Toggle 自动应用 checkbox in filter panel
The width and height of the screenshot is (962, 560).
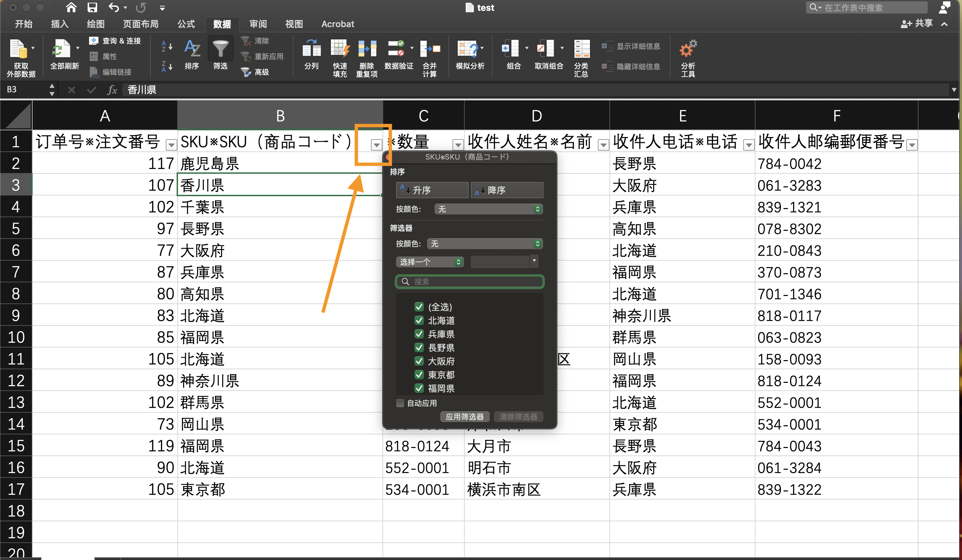coord(399,403)
